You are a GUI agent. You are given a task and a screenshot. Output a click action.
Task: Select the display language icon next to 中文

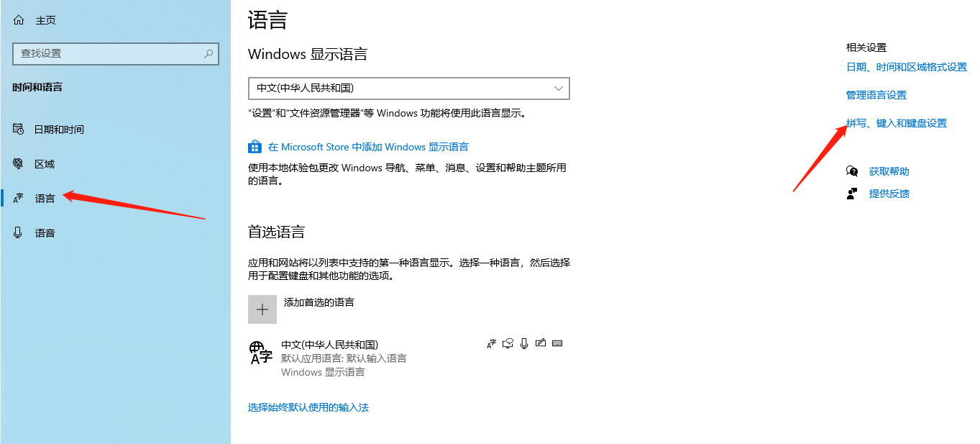[x=491, y=343]
